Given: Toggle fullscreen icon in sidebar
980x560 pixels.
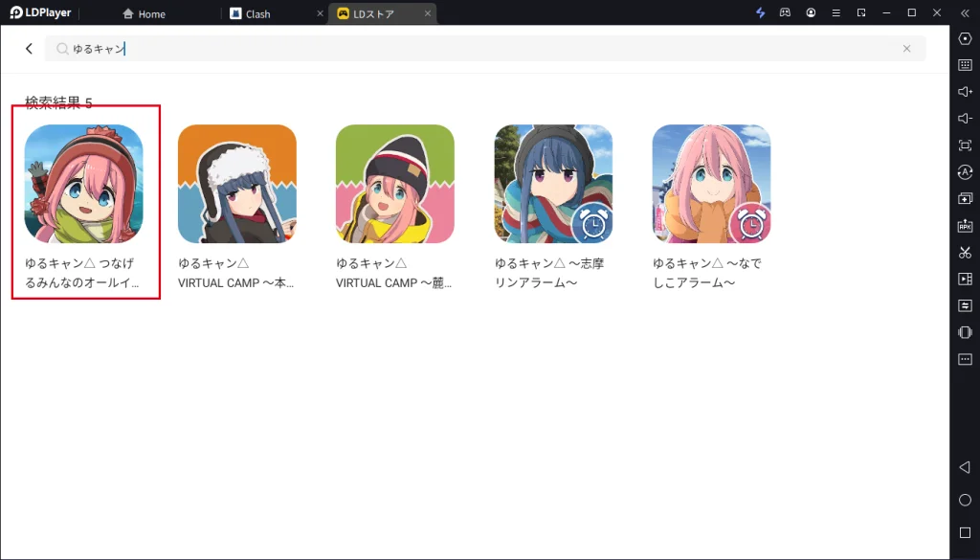Looking at the screenshot, I should click(965, 146).
